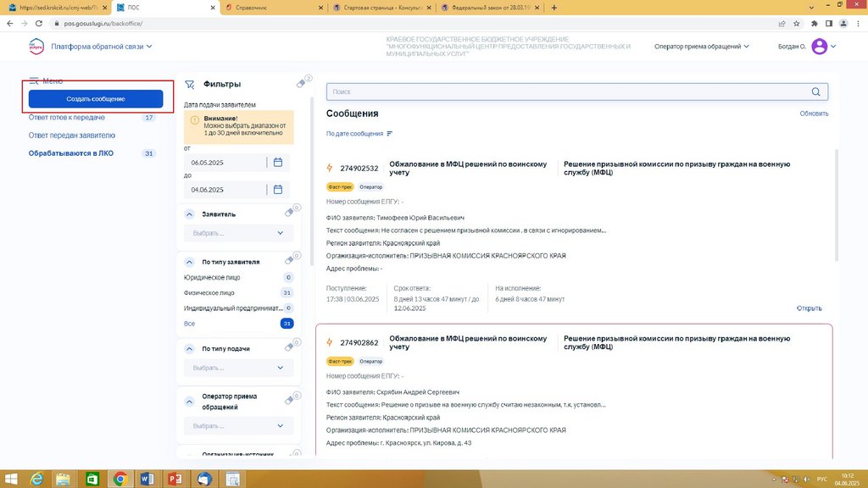Launch Internet Explorer from taskbar

pos(36,479)
